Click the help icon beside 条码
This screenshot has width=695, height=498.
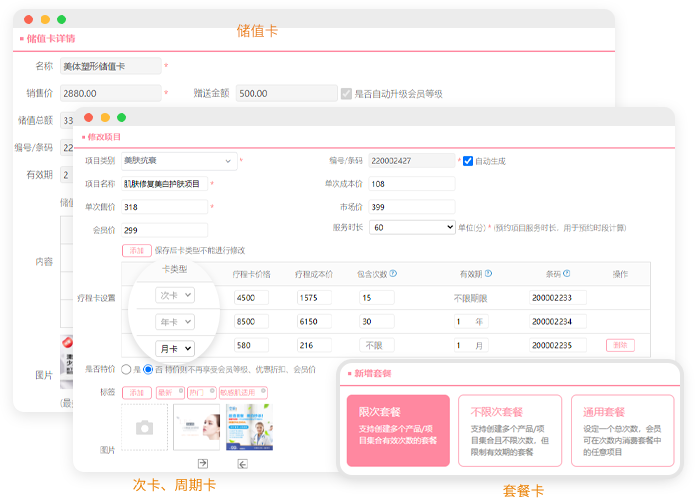(568, 273)
